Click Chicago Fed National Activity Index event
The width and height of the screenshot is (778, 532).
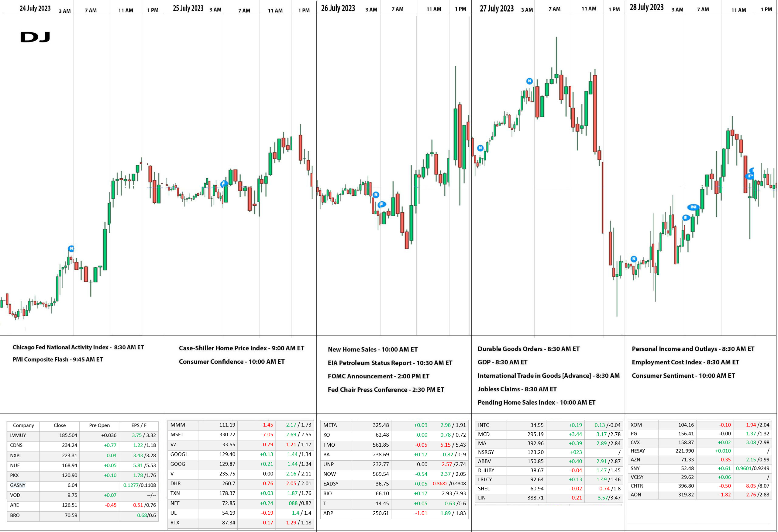pyautogui.click(x=78, y=347)
